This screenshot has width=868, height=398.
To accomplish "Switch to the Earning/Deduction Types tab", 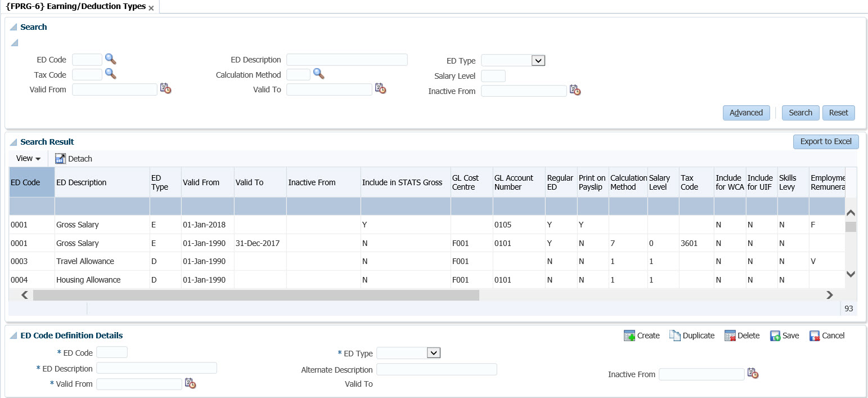I will 75,7.
